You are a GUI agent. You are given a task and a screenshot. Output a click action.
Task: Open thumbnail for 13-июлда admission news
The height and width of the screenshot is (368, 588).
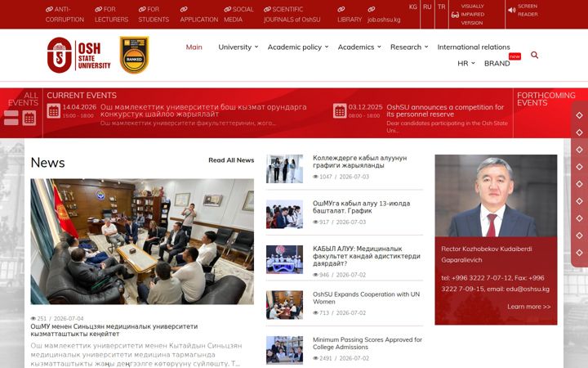coord(285,214)
